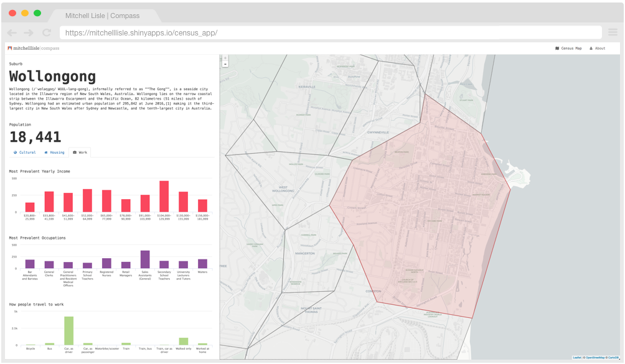Click the mitchelllisle compass logo icon

pyautogui.click(x=9, y=48)
